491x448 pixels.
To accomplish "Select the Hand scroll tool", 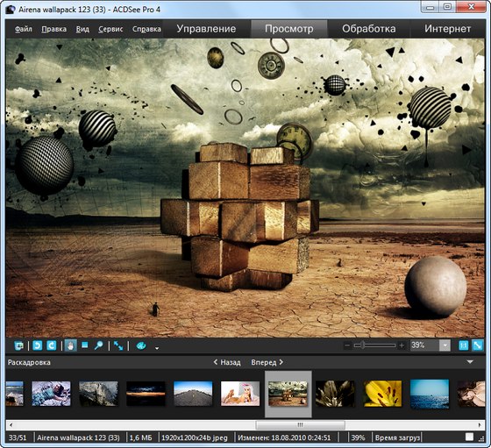I will (71, 345).
